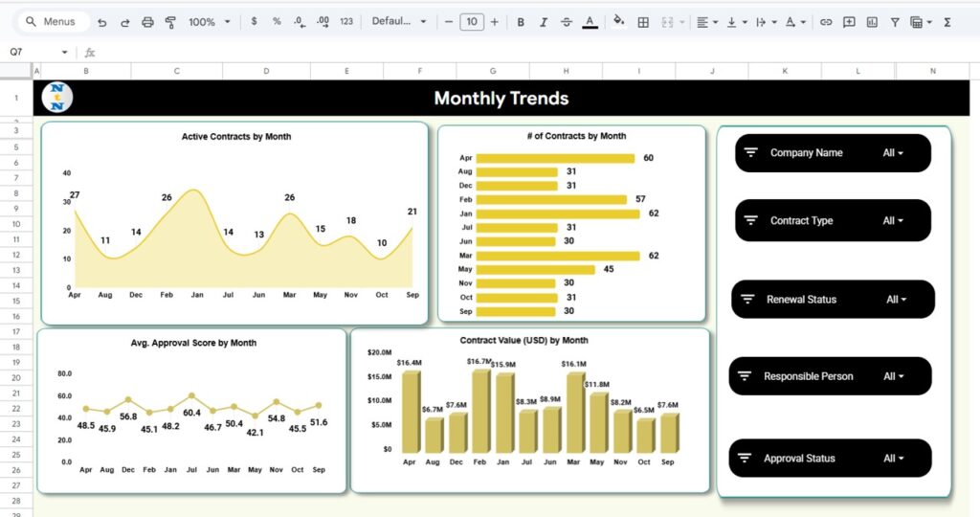Open the text wrapping dropdown
Image resolution: width=980 pixels, height=517 pixels.
point(766,22)
